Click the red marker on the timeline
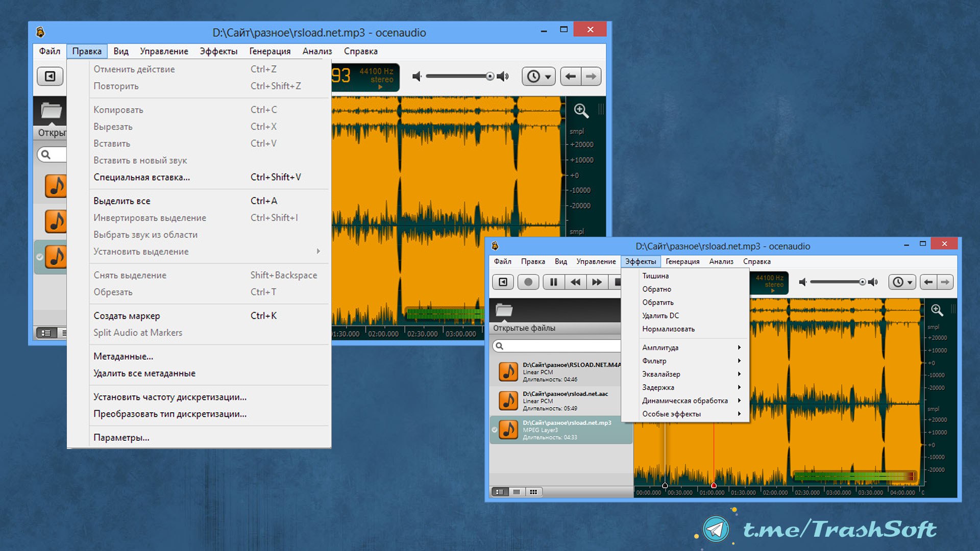The height and width of the screenshot is (551, 980). (714, 485)
